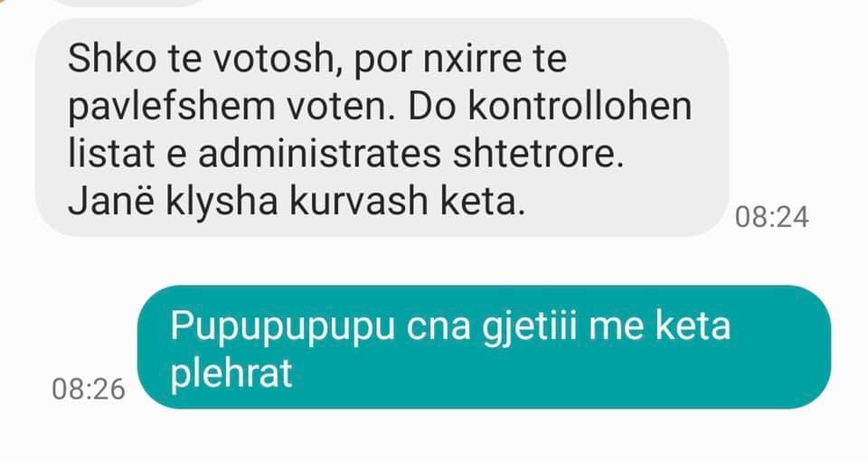
Task: Click the word "cna" in the teal message
Action: click(439, 329)
